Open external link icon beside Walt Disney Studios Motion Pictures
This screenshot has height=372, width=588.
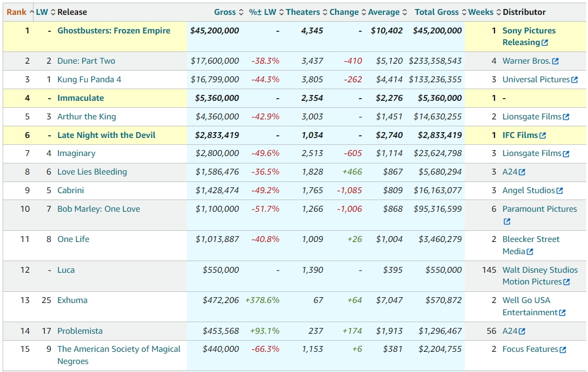pyautogui.click(x=567, y=282)
